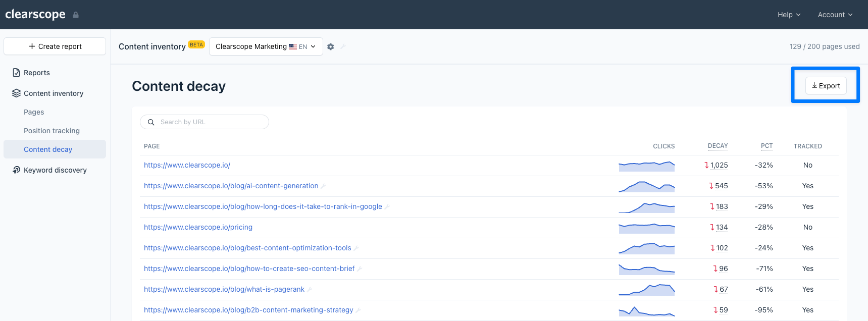Open the what-is-pagerank blog link
Image resolution: width=868 pixels, height=321 pixels.
(x=224, y=289)
